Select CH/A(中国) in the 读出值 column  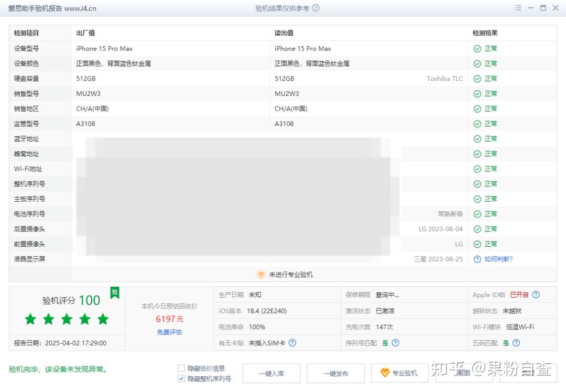[x=291, y=108]
